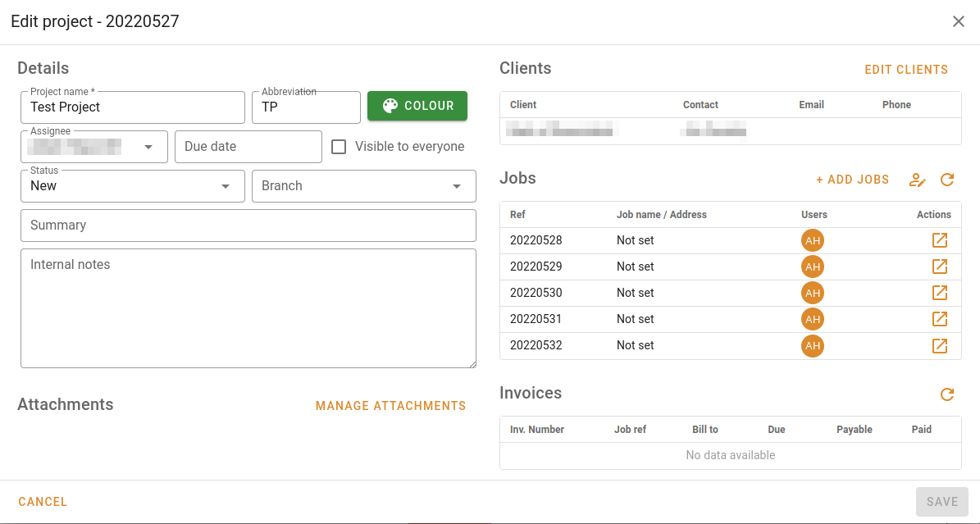Open job 20220532 via external link icon
The height and width of the screenshot is (524, 980).
pyautogui.click(x=940, y=345)
